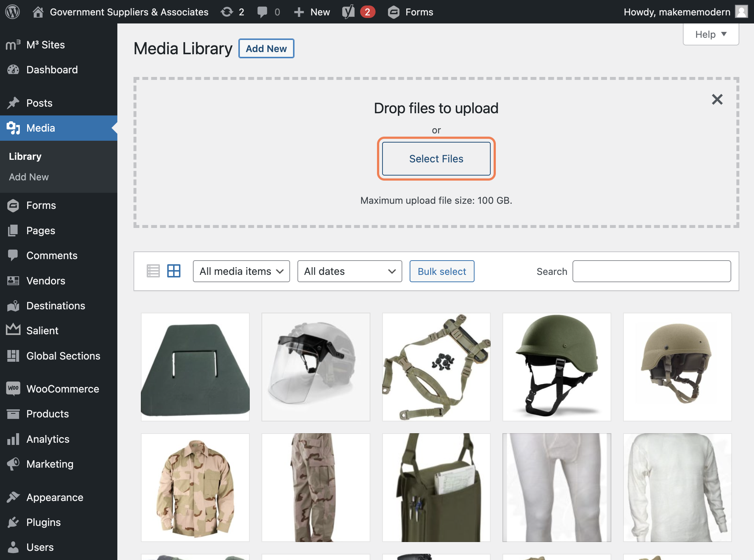Viewport: 754px width, 560px height.
Task: Go to Dashboard in the sidebar
Action: click(59, 70)
